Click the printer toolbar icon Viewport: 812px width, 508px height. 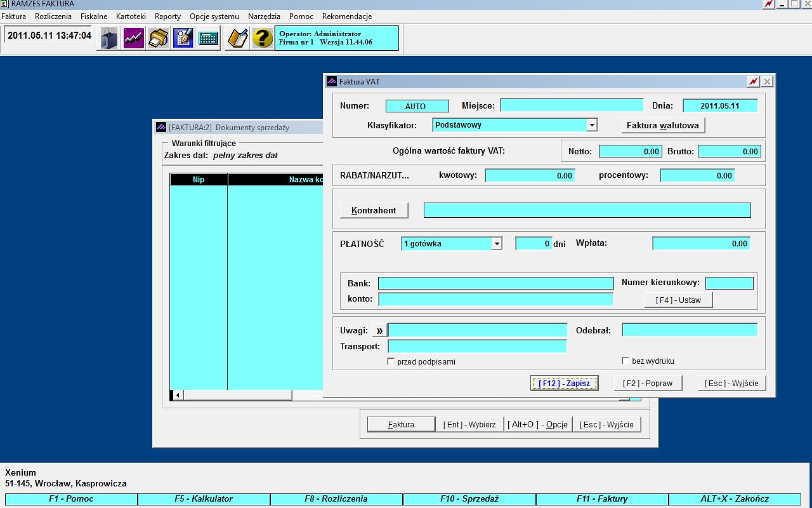click(159, 38)
